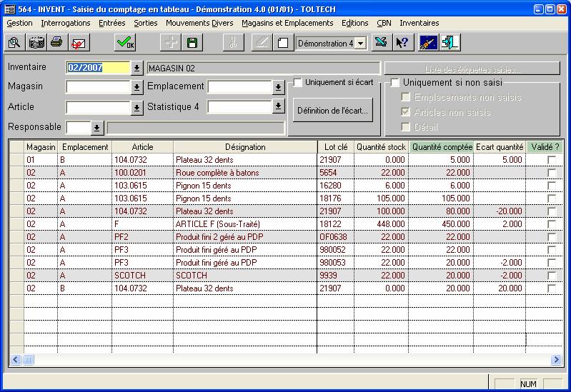Viewport: 571px width, 392px height.
Task: Open the Sorties menu
Action: (x=146, y=23)
